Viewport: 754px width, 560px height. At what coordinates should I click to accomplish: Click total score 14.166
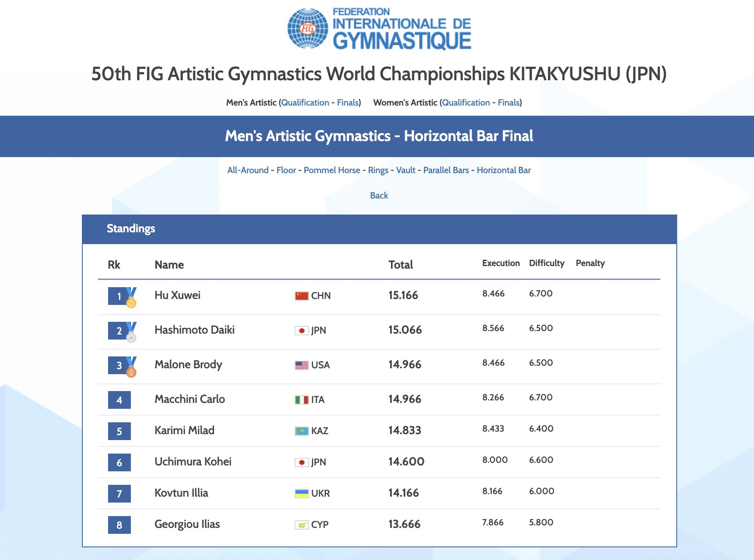tap(404, 493)
